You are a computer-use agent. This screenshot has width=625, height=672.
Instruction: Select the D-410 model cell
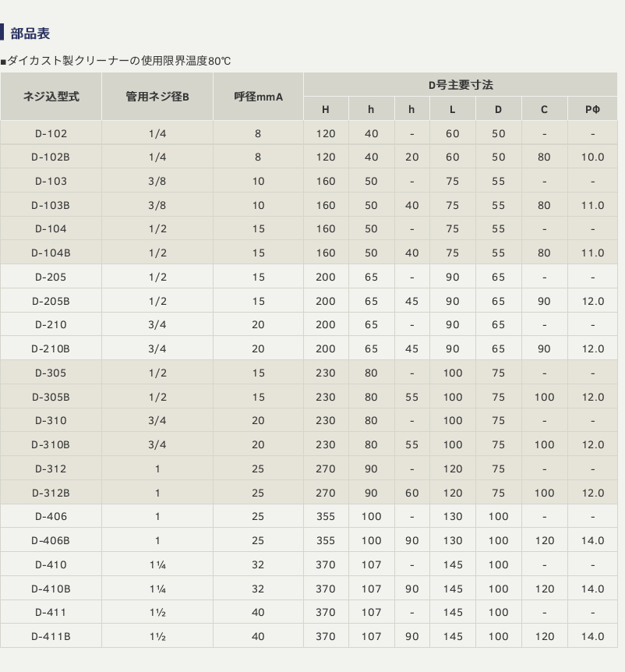(x=51, y=564)
